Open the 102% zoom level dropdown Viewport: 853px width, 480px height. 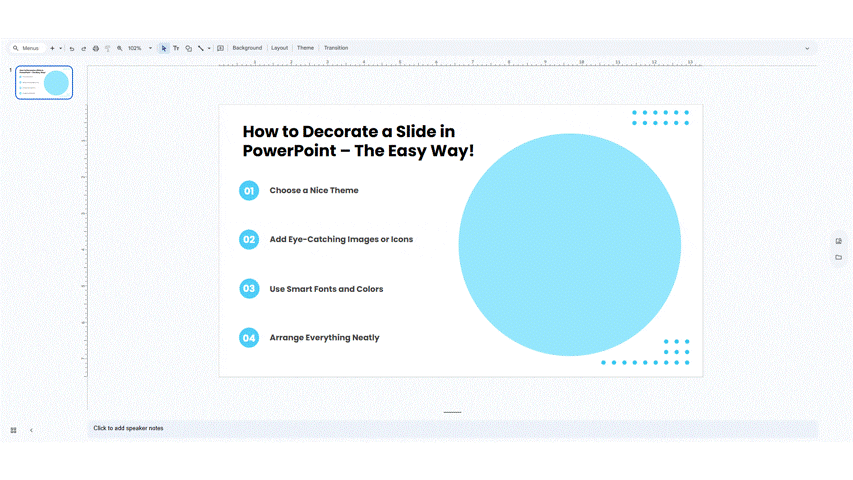click(x=140, y=48)
